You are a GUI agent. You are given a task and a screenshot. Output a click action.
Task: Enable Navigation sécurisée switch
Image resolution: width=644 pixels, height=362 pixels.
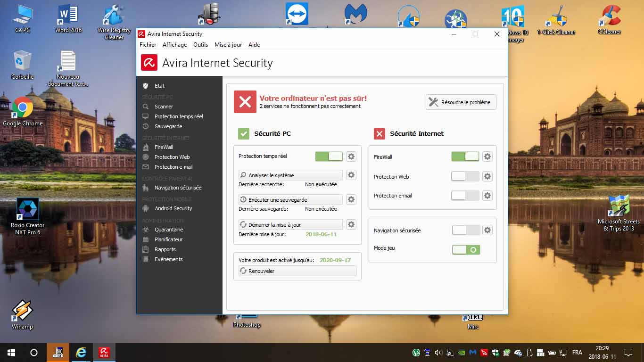(466, 230)
